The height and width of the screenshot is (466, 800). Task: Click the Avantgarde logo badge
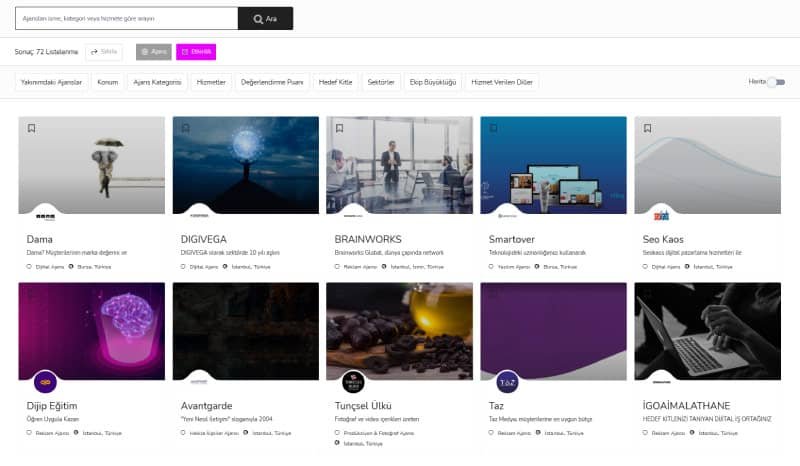[199, 382]
